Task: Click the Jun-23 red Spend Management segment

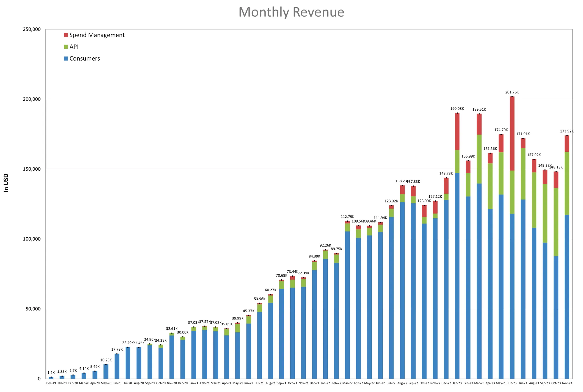Action: [x=512, y=133]
